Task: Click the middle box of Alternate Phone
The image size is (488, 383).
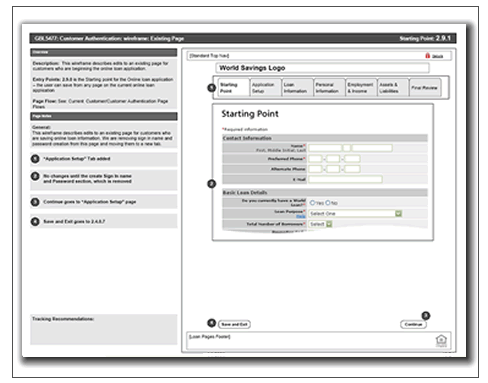Action: 333,169
